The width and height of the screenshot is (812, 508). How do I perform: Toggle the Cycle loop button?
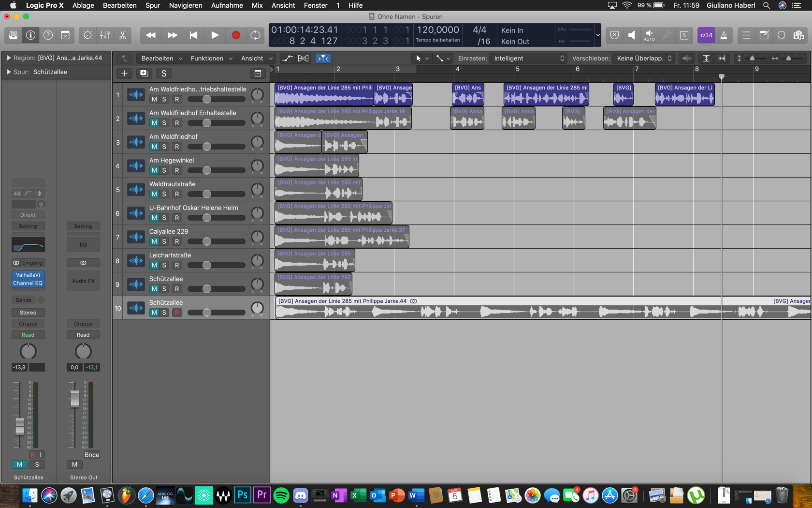click(255, 35)
